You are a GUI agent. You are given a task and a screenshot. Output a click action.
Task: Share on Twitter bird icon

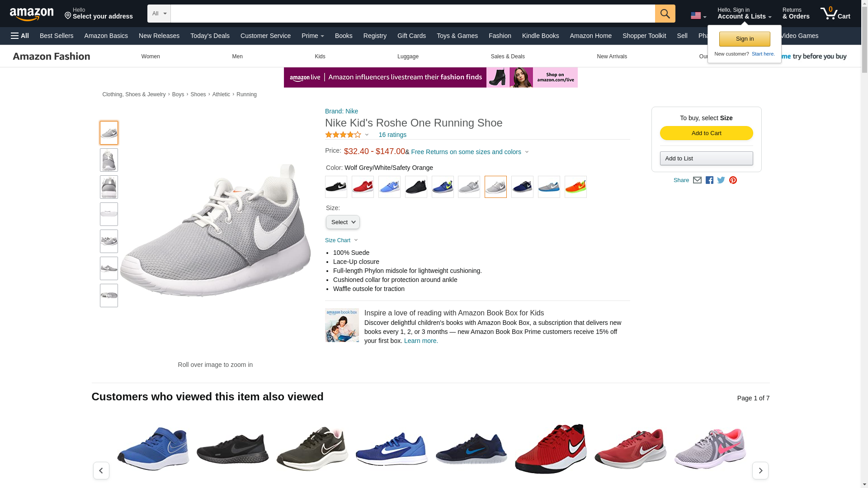click(721, 180)
